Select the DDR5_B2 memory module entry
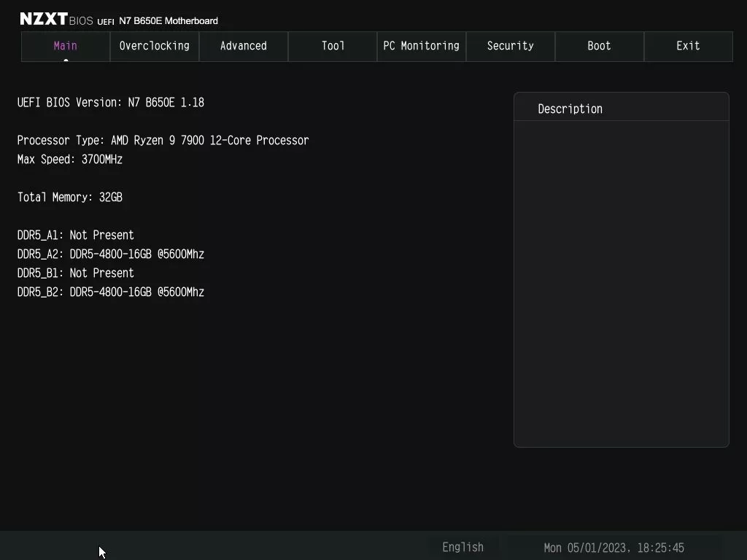The width and height of the screenshot is (747, 560). pyautogui.click(x=111, y=292)
